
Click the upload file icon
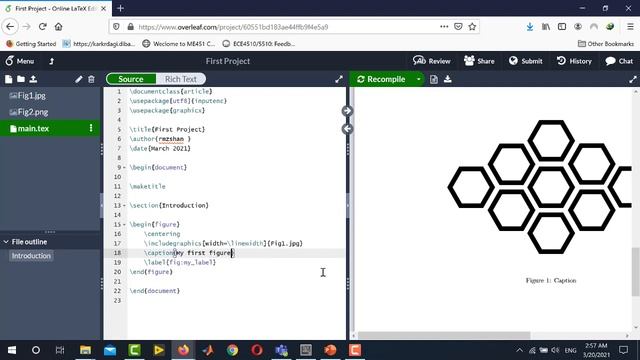33,79
